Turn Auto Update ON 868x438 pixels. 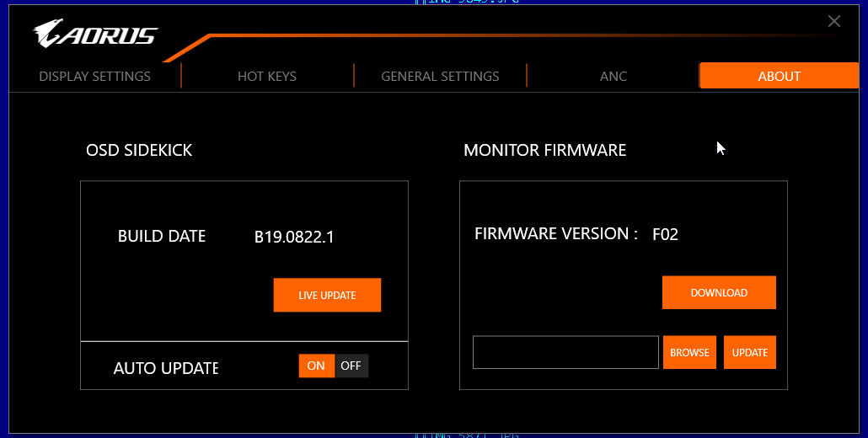click(x=316, y=366)
